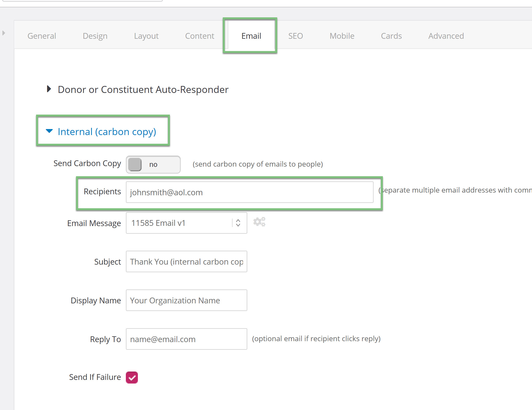532x410 pixels.
Task: Expand the left sidebar arrow
Action: tap(4, 33)
